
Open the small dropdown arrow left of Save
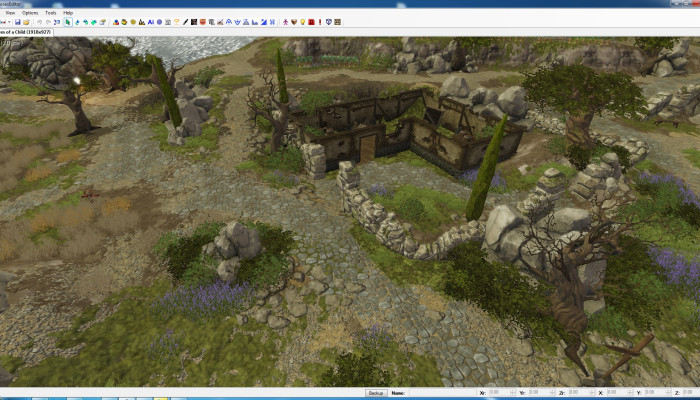[9, 22]
